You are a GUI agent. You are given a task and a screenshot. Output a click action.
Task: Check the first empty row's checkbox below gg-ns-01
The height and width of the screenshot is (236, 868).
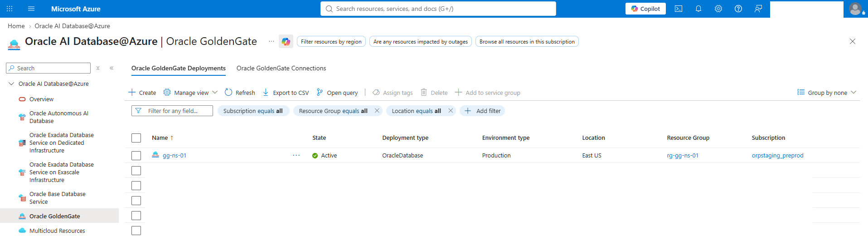click(136, 171)
